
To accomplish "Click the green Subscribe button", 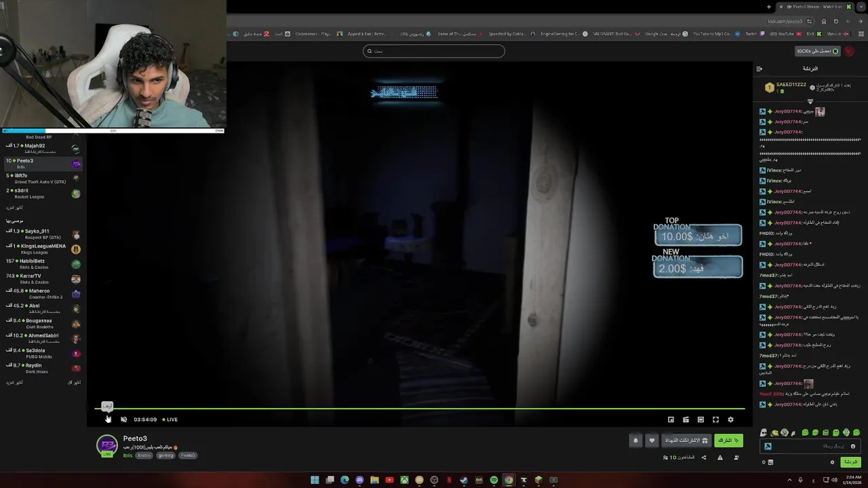I will point(728,441).
